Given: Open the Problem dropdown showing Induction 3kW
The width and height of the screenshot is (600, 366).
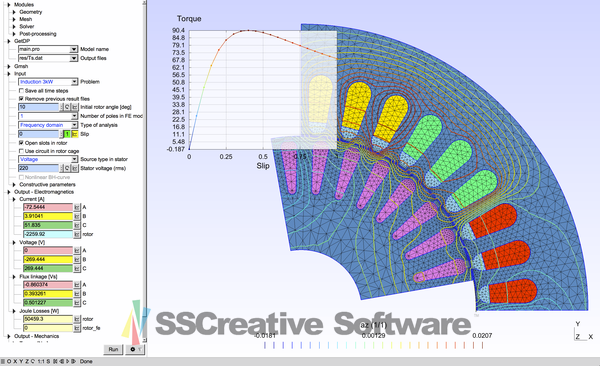Looking at the screenshot, I should 48,82.
